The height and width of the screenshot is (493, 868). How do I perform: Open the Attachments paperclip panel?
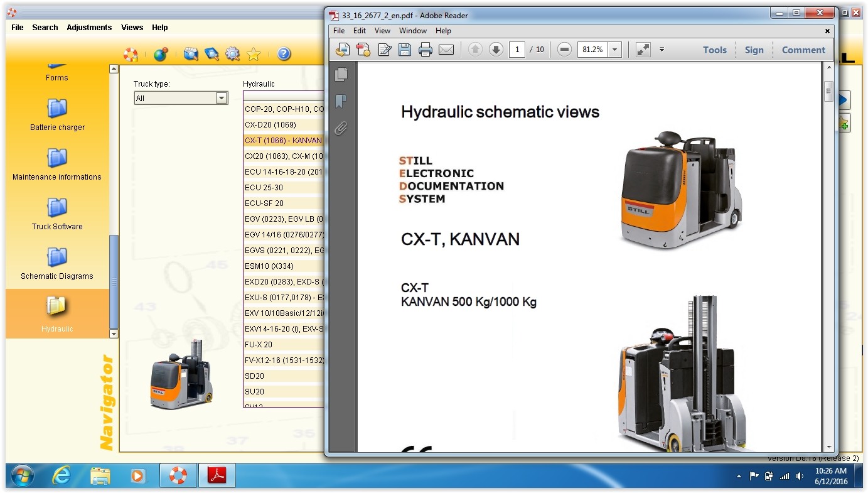click(x=341, y=129)
